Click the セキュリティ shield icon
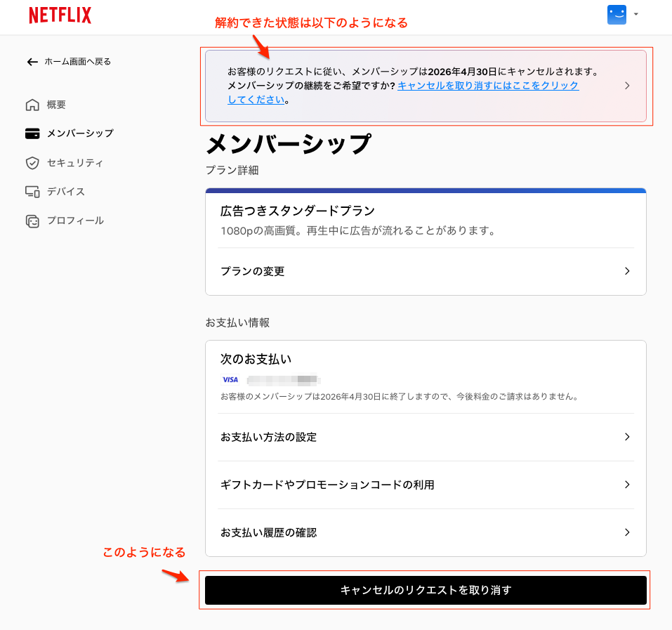The image size is (672, 630). click(x=32, y=163)
